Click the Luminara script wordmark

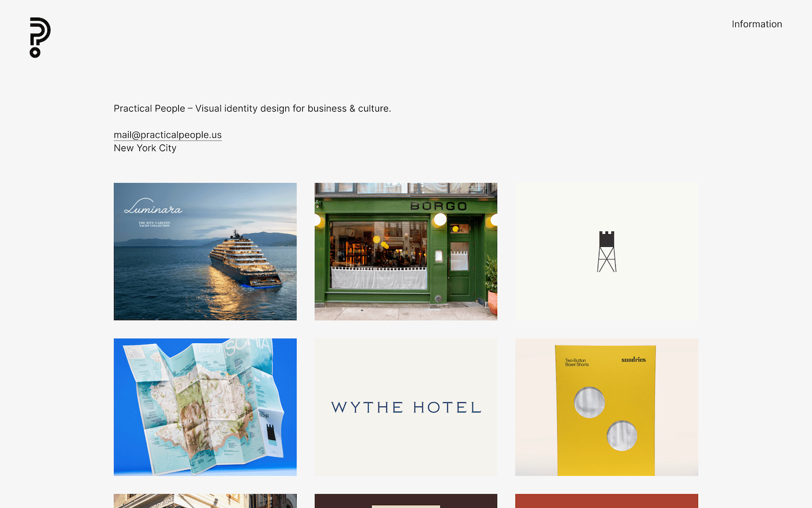(153, 207)
